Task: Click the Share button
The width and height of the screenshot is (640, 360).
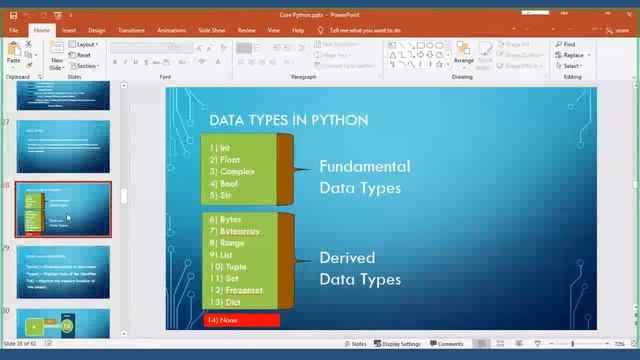Action: pos(618,31)
